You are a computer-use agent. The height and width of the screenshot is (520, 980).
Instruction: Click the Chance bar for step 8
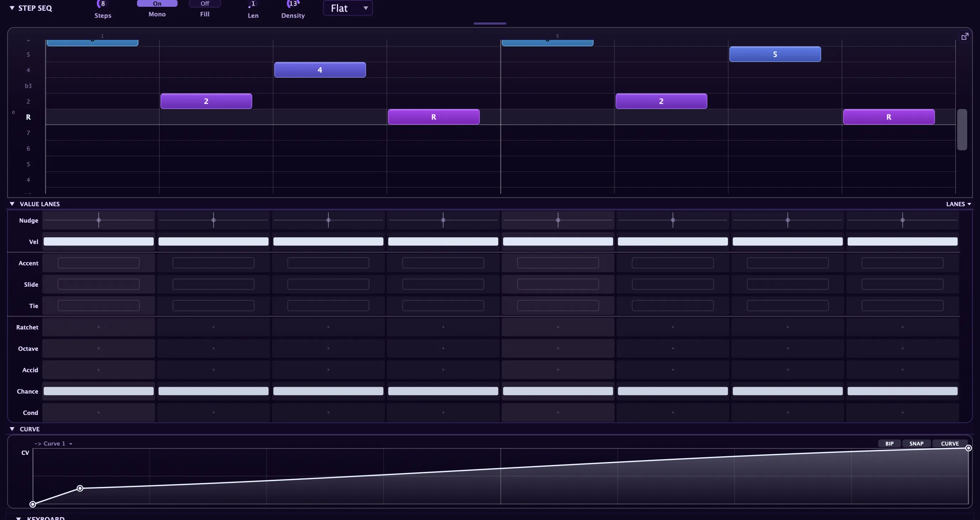pos(902,391)
